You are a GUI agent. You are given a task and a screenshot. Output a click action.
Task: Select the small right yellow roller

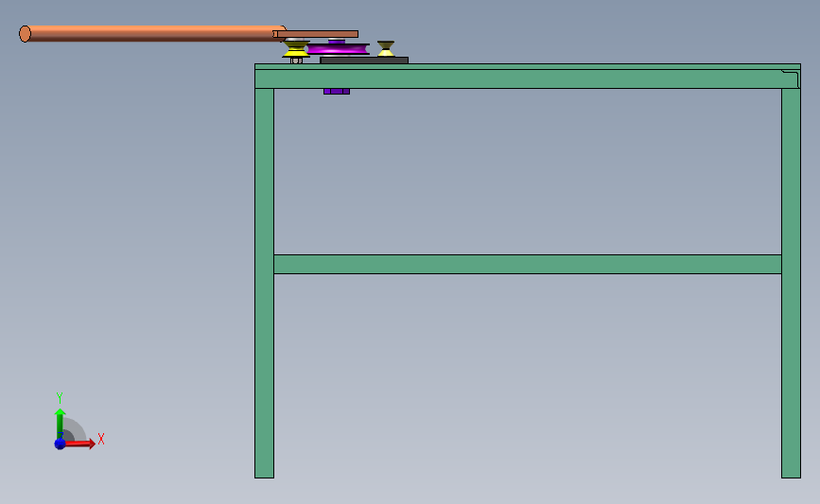click(x=386, y=48)
